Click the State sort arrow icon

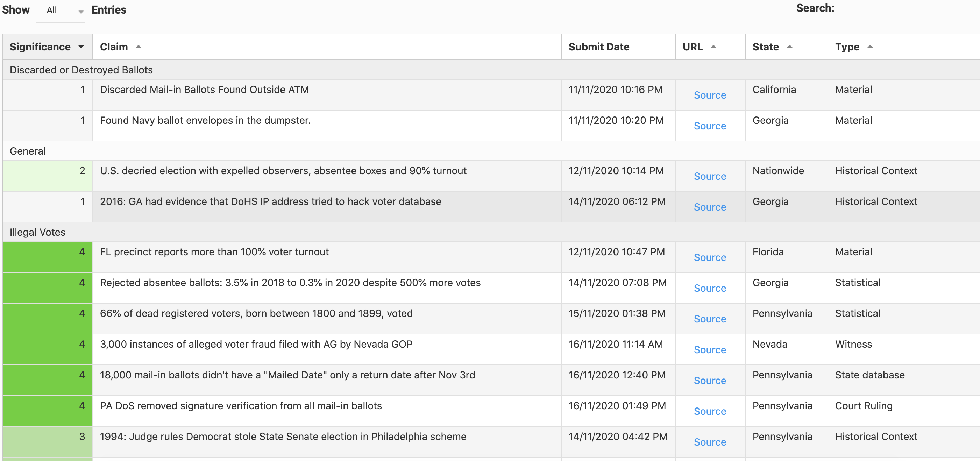point(789,47)
